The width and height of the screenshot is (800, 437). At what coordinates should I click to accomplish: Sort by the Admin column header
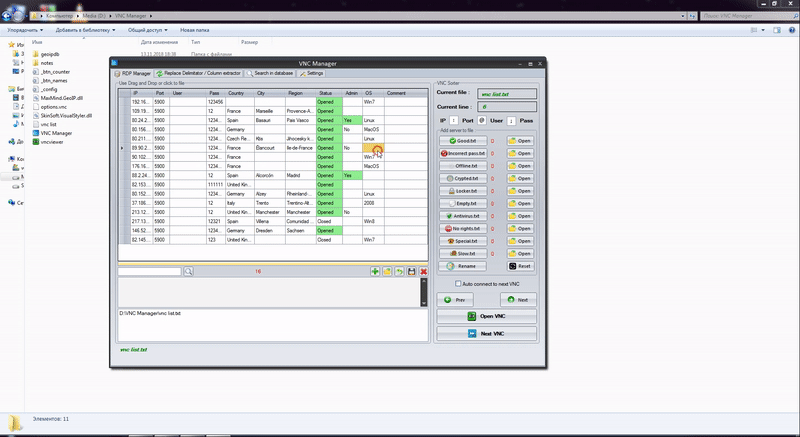click(x=352, y=93)
